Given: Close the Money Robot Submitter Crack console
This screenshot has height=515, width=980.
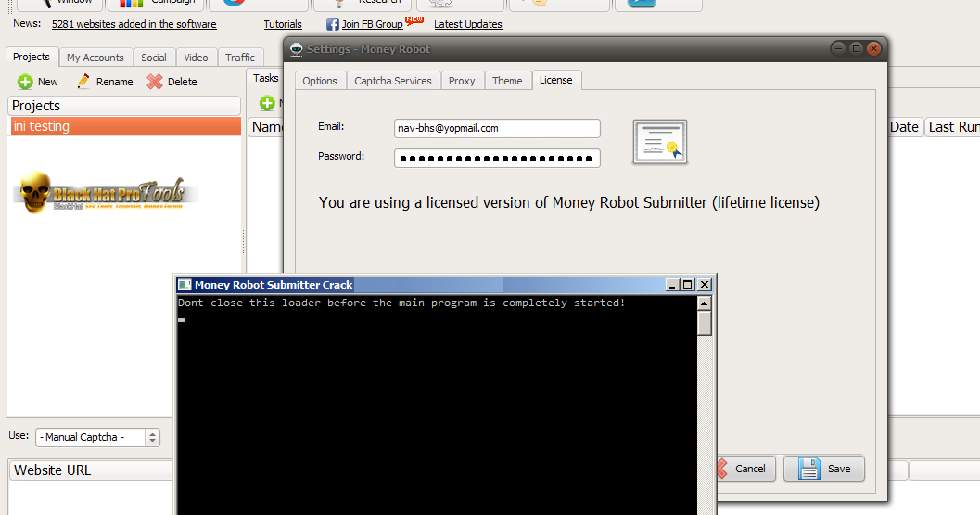Looking at the screenshot, I should (x=705, y=285).
